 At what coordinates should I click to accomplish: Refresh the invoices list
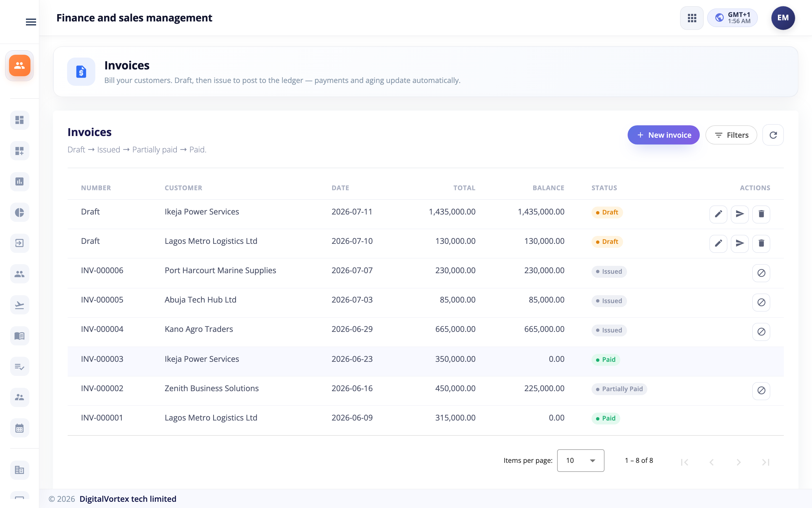click(x=773, y=135)
